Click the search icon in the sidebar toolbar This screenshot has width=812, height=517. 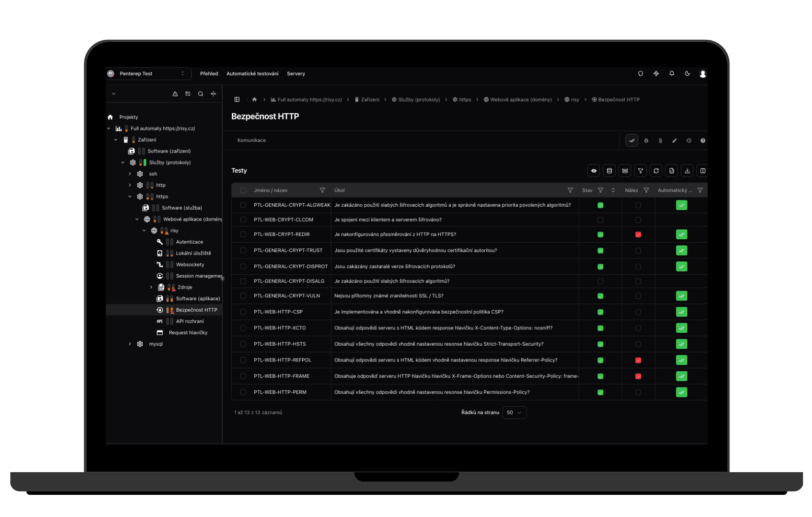coord(200,94)
